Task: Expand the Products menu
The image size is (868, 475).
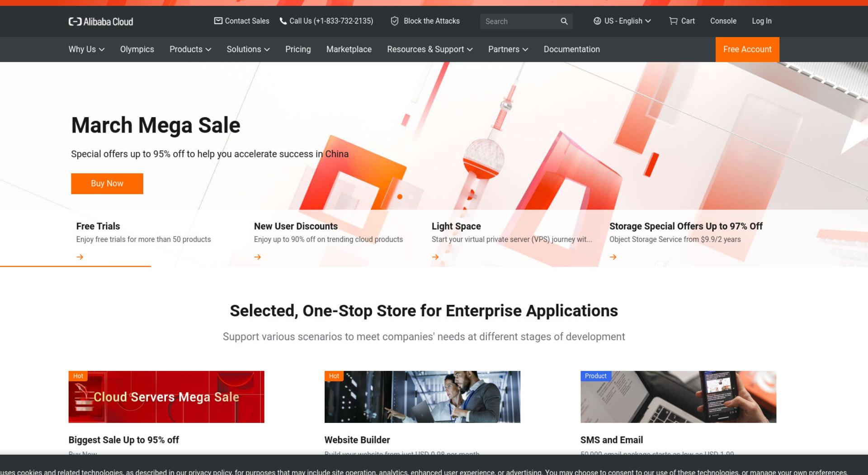Action: click(190, 49)
